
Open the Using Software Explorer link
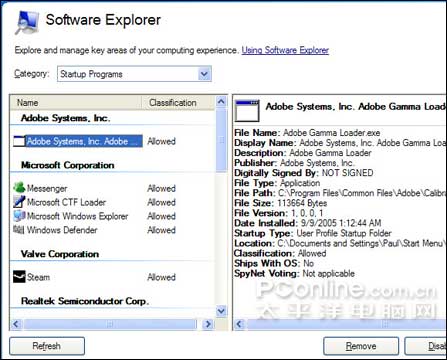point(285,50)
